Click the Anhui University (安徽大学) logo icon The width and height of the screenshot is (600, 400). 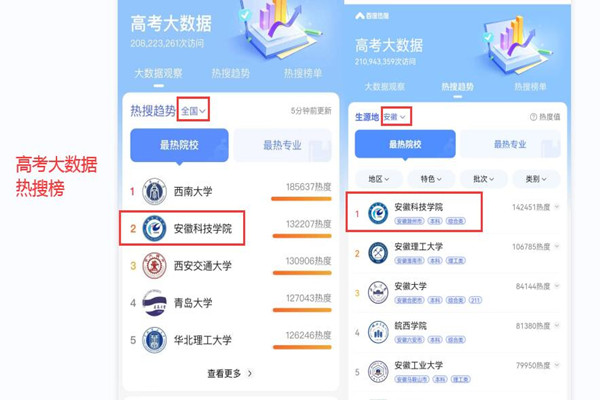[x=378, y=292]
